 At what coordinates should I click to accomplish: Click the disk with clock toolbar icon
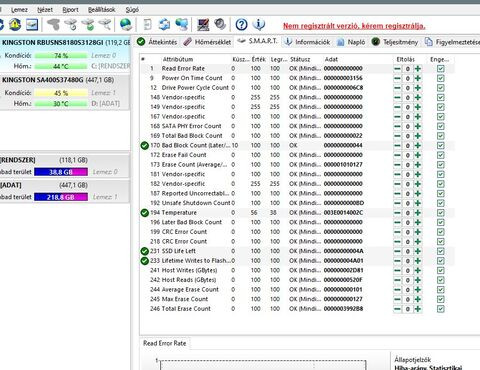pyautogui.click(x=71, y=25)
